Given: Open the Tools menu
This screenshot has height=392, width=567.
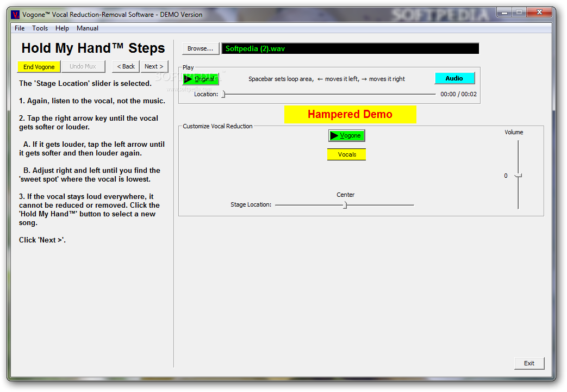Looking at the screenshot, I should 40,28.
